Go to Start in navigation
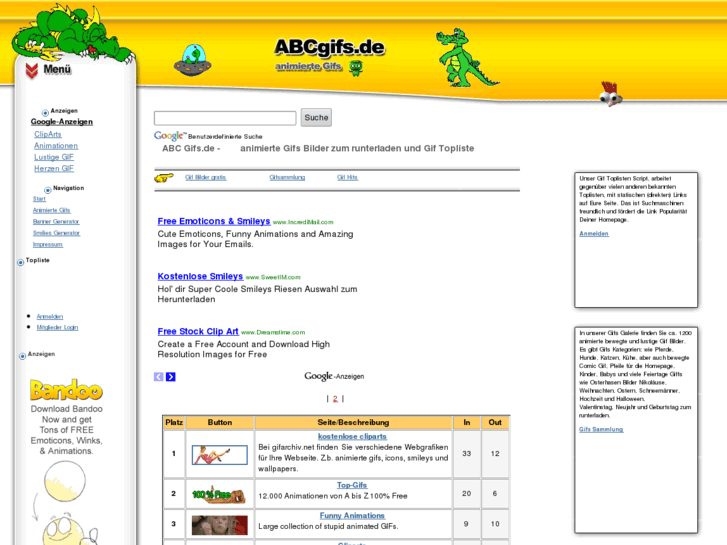 pos(39,199)
